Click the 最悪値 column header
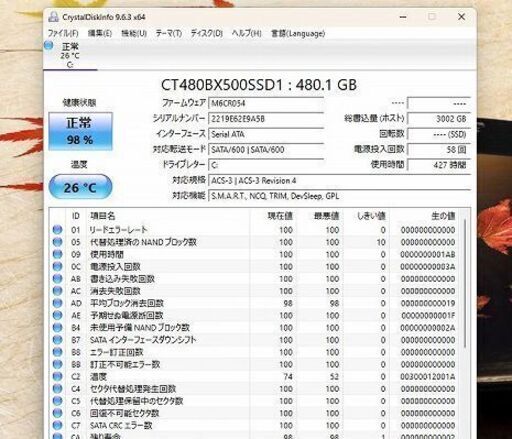The height and width of the screenshot is (439, 512). [319, 216]
